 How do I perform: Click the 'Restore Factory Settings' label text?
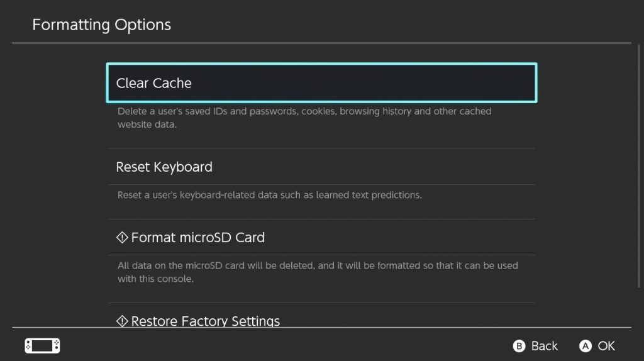click(x=206, y=321)
